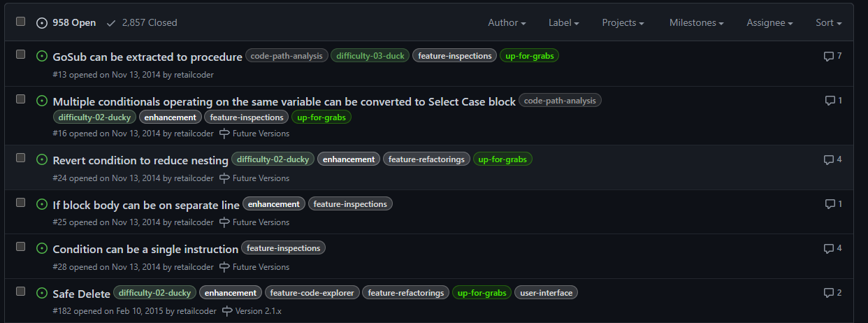Screen dimensions: 868x323
Task: Click the code-path-analysis label on GoSub issue
Action: pos(287,56)
